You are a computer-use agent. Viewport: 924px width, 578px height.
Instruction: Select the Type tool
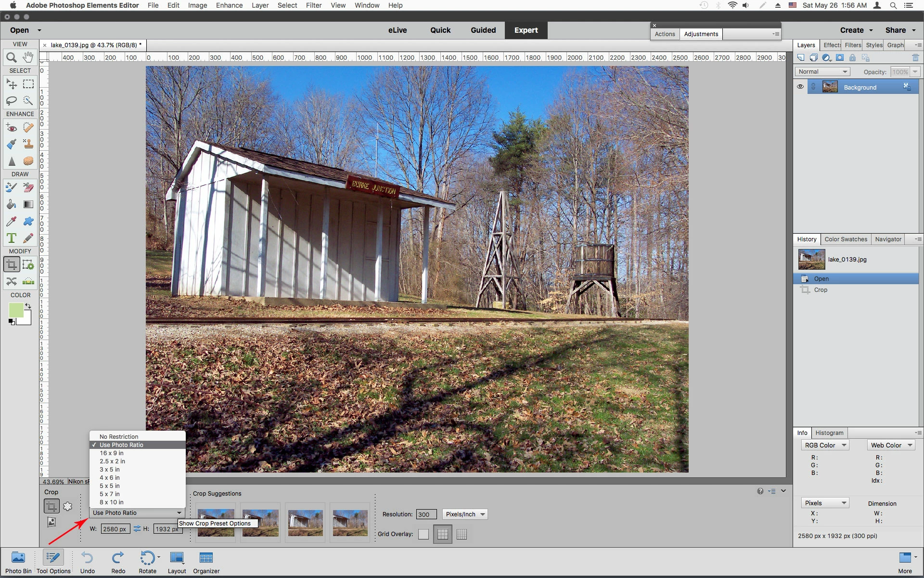click(12, 238)
